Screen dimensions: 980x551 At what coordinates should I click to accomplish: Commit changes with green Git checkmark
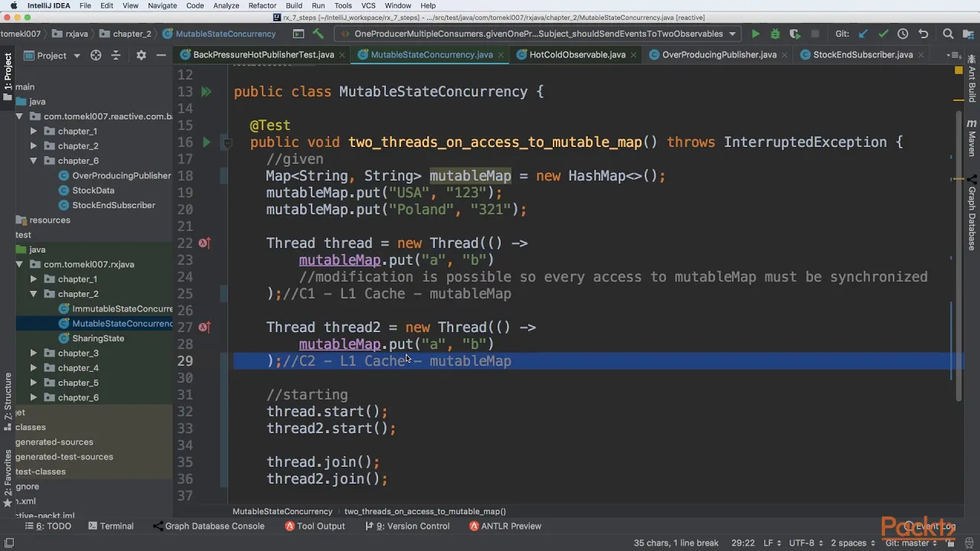click(884, 34)
